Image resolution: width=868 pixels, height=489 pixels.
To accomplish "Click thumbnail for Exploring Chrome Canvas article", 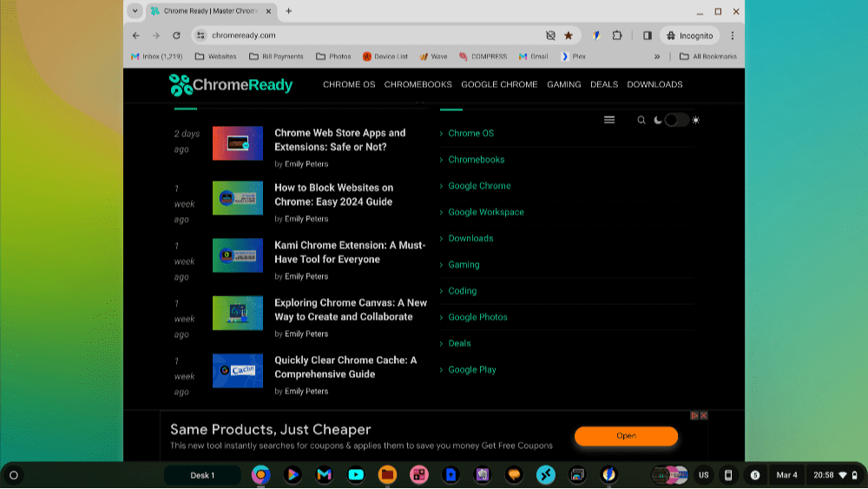I will coord(238,313).
